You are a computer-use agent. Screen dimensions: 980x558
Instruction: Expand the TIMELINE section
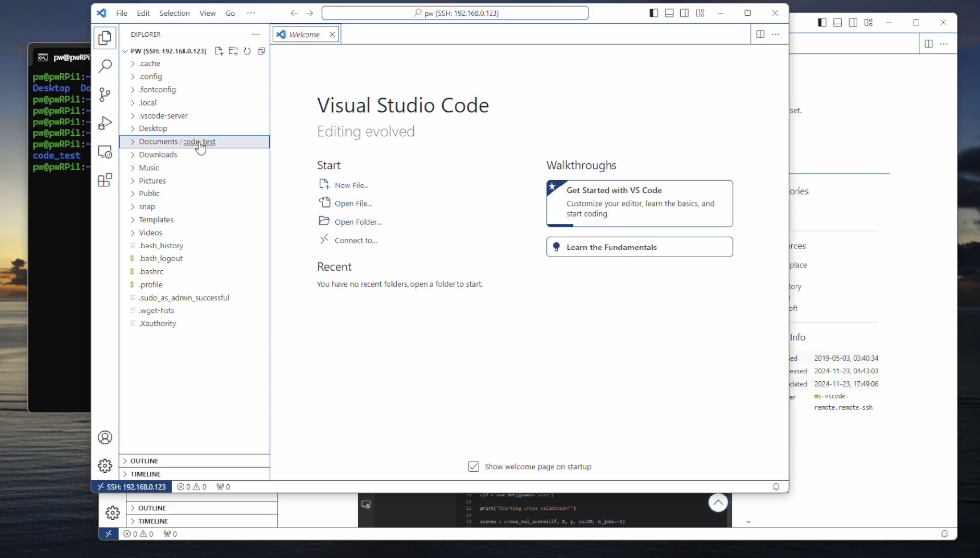point(145,474)
